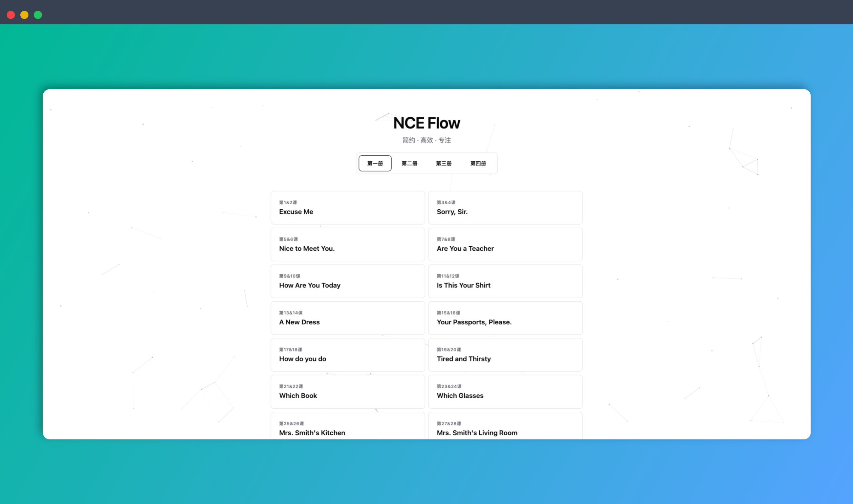The width and height of the screenshot is (853, 504).
Task: Open the 'Sorry, Sir.' lesson
Action: (x=505, y=207)
